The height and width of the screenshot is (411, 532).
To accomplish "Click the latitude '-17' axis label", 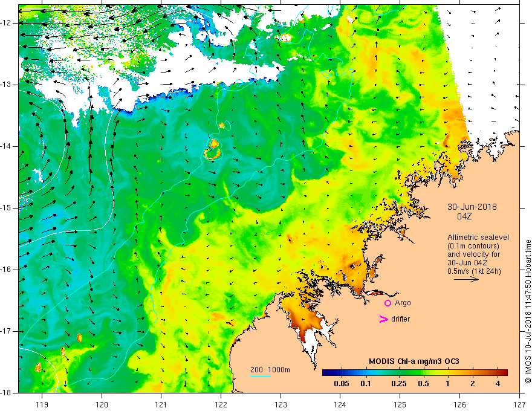I will pos(7,331).
